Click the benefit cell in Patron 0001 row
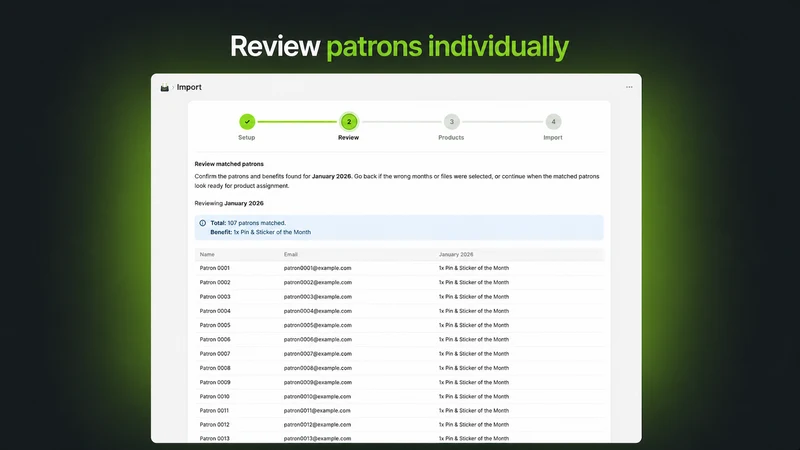This screenshot has width=800, height=450. (473, 268)
